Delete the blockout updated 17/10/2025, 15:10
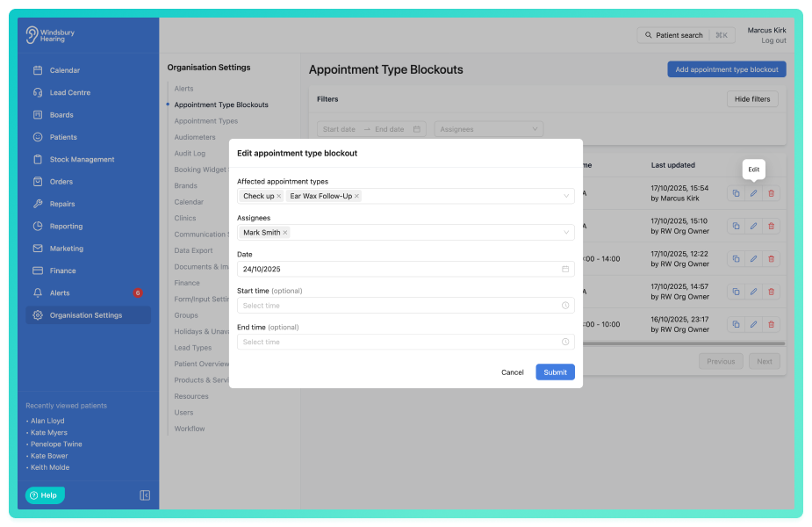The height and width of the screenshot is (527, 812). [x=771, y=227]
